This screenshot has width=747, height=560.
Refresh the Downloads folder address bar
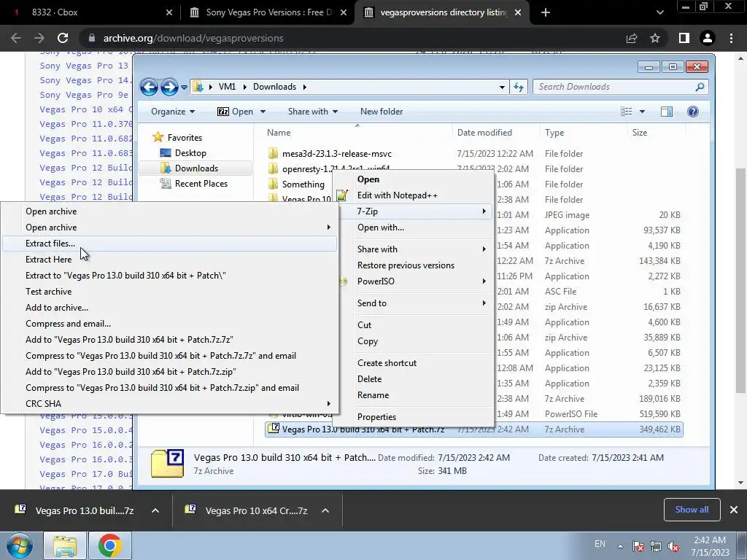(x=519, y=87)
